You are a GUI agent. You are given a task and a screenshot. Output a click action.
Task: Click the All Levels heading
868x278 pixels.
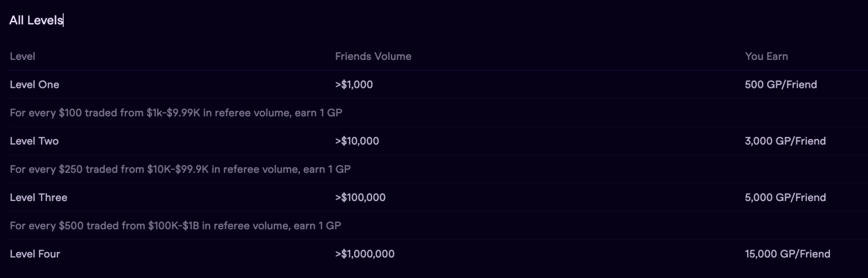click(x=36, y=20)
